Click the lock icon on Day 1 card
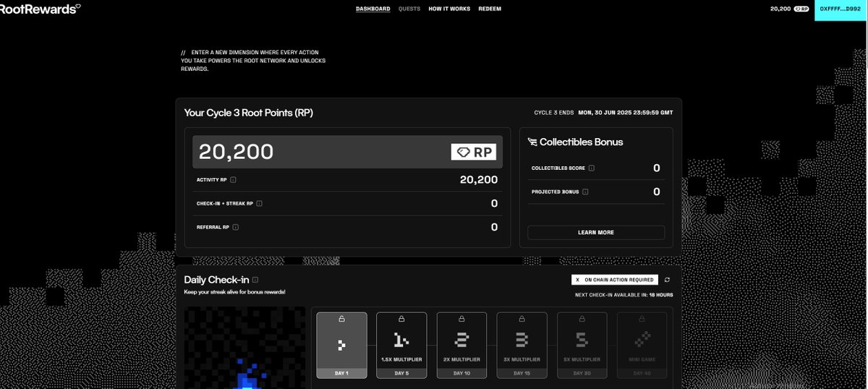Viewport: 868px width, 389px height. [x=341, y=318]
